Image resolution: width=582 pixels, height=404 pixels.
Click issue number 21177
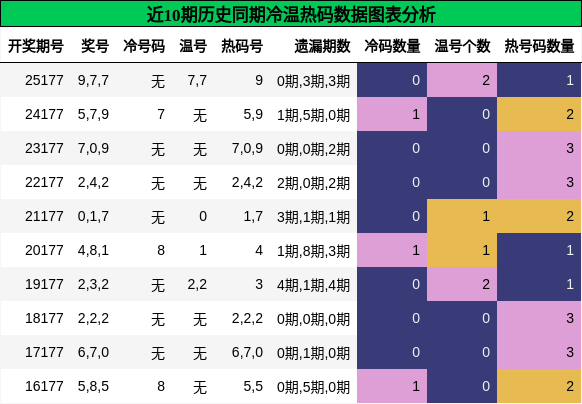(44, 216)
